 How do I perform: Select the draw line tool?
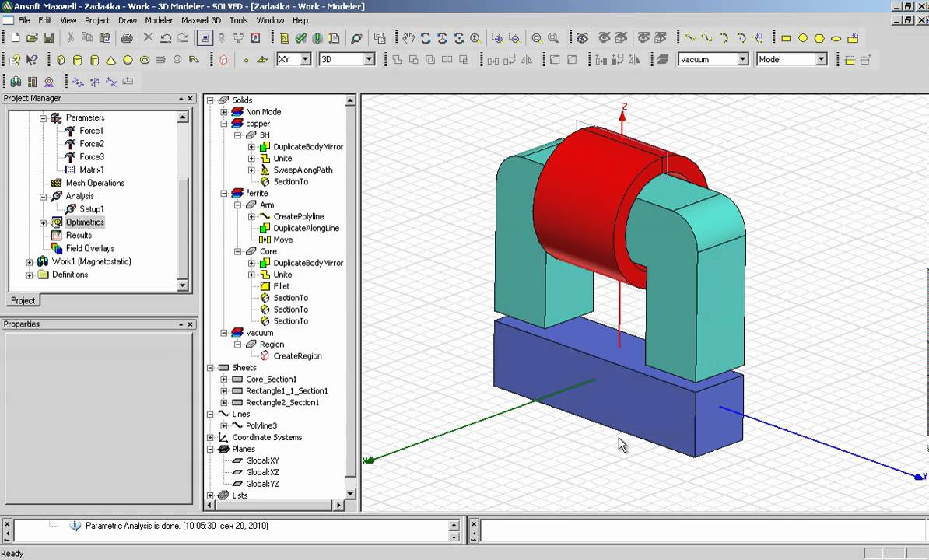tap(690, 38)
